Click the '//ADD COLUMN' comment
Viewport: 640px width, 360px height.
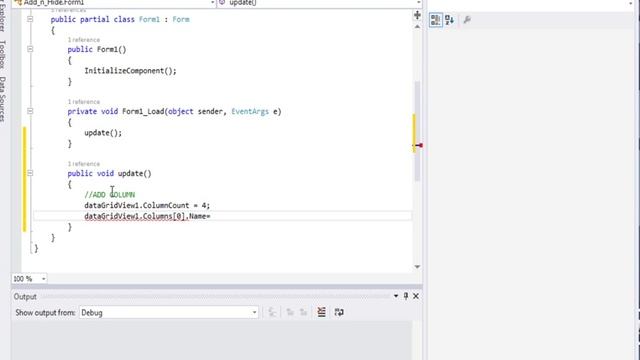pyautogui.click(x=110, y=195)
